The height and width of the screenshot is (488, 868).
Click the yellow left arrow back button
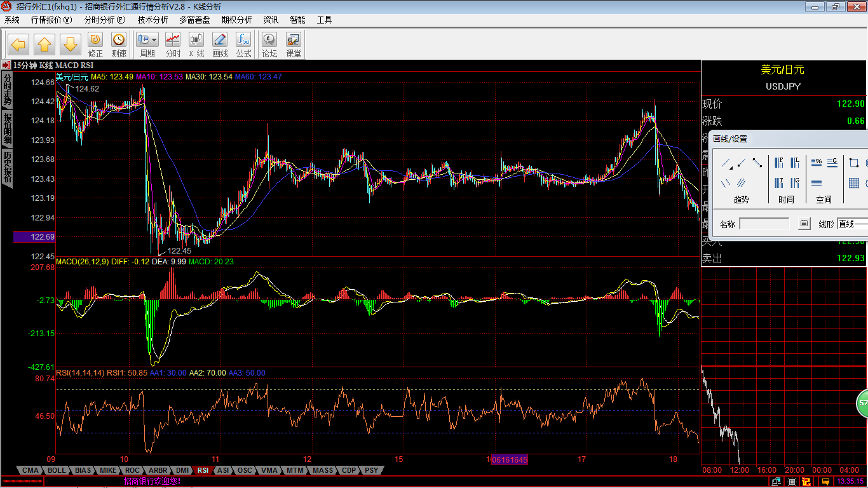coord(18,44)
